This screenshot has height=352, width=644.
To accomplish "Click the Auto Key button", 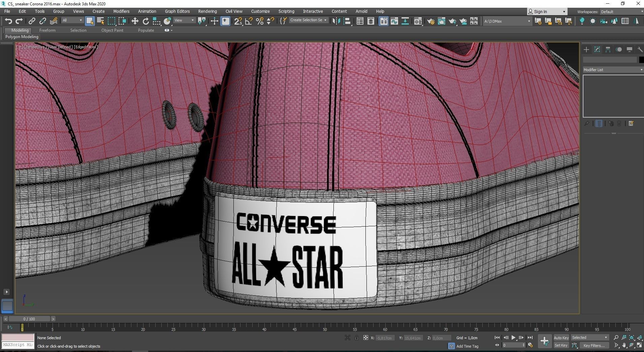I will 561,338.
